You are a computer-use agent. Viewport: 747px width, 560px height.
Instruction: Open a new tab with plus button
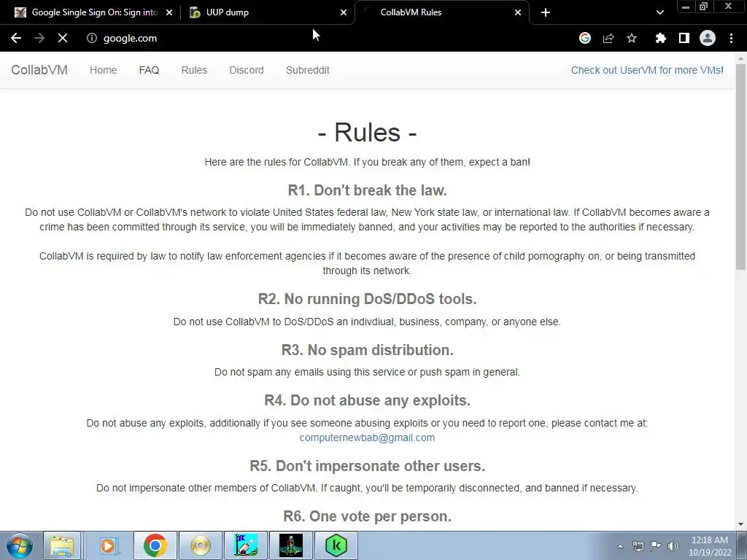click(546, 12)
